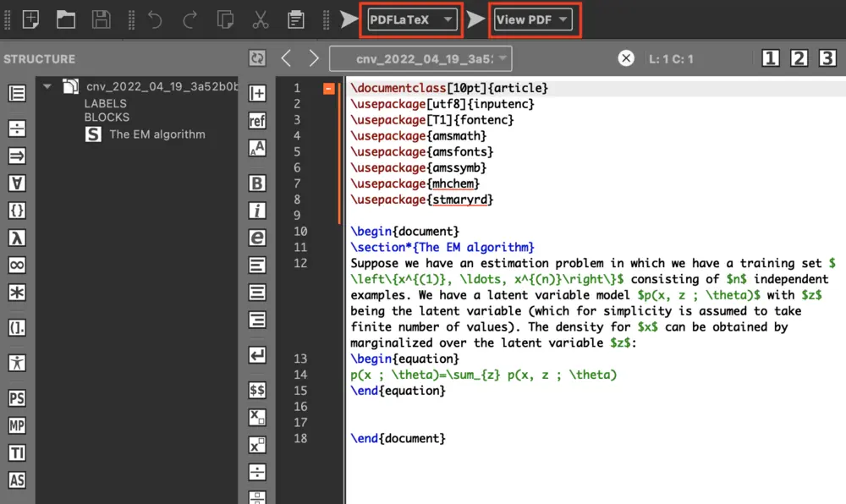Screen dimensions: 846x504
Task: Show the structure list panel icon
Action: [x=17, y=93]
